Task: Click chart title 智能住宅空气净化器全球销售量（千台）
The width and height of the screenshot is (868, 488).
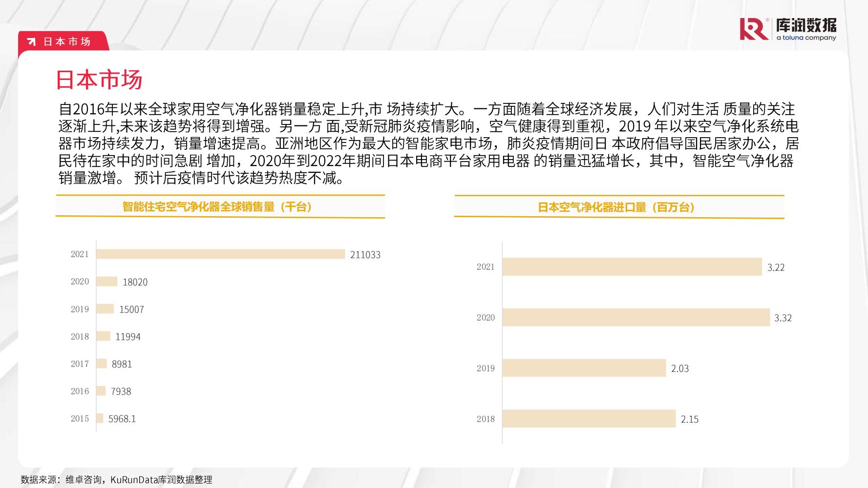Action: [217, 206]
